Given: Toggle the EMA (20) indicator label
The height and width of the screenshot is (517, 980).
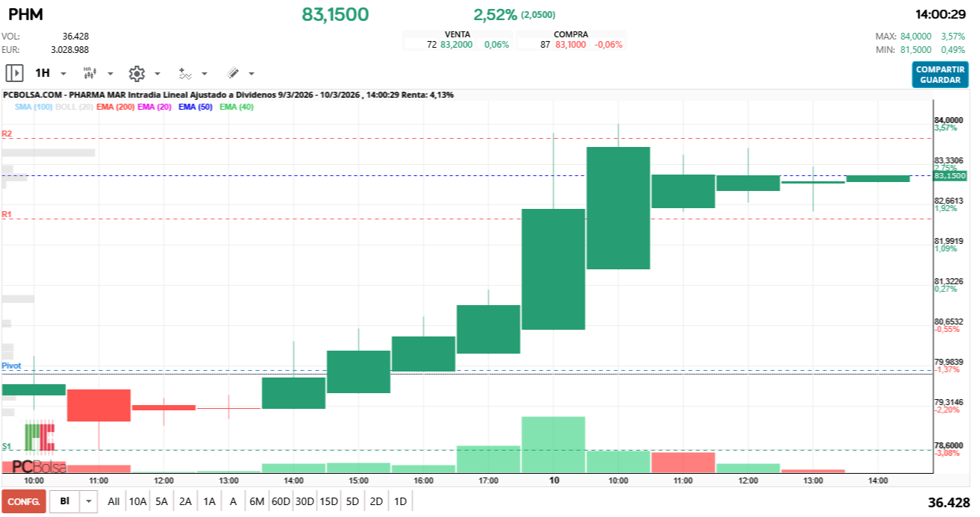Looking at the screenshot, I should click(155, 107).
